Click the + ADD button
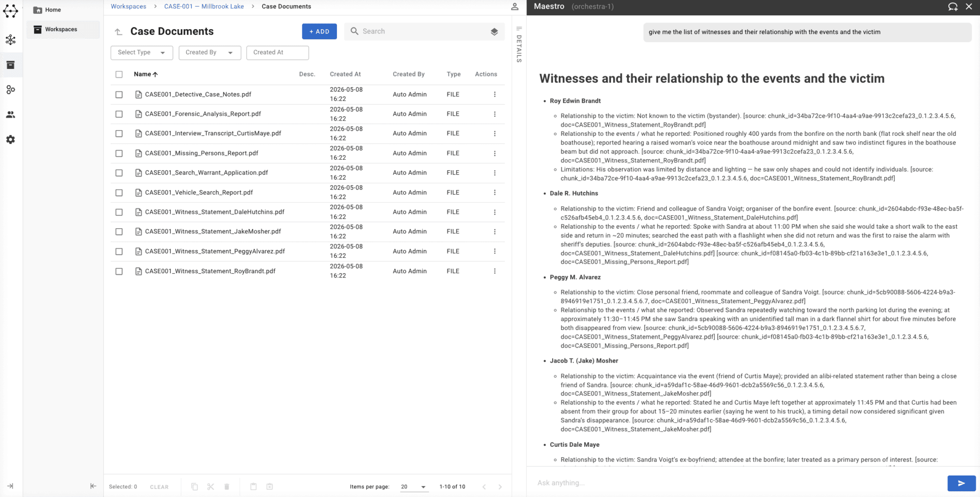The height and width of the screenshot is (497, 980). (x=319, y=32)
